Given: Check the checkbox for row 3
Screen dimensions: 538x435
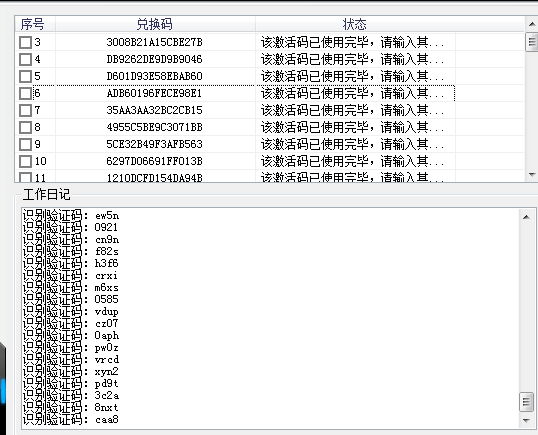Looking at the screenshot, I should 25,43.
